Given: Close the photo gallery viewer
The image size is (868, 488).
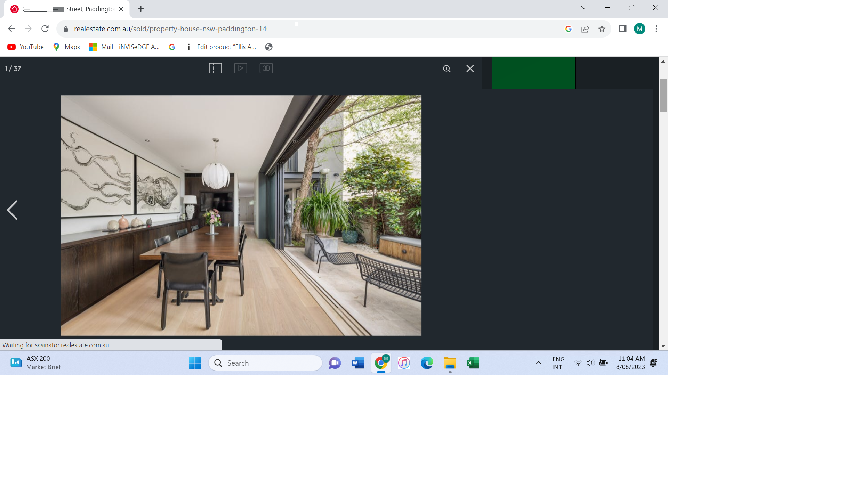Looking at the screenshot, I should 470,69.
